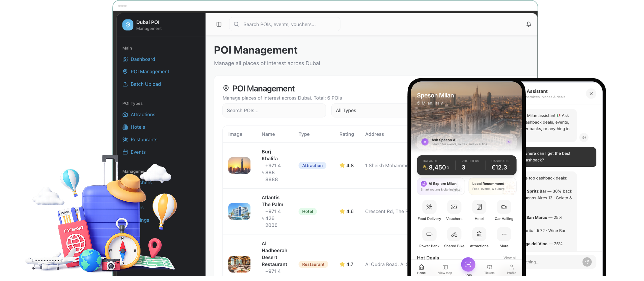
Task: Switch to Tickets tab
Action: (x=489, y=269)
